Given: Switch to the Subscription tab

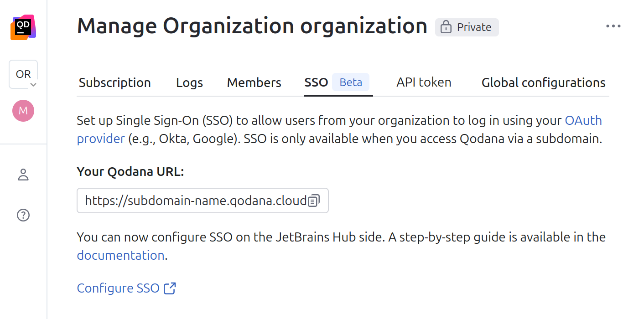Looking at the screenshot, I should click(x=114, y=82).
